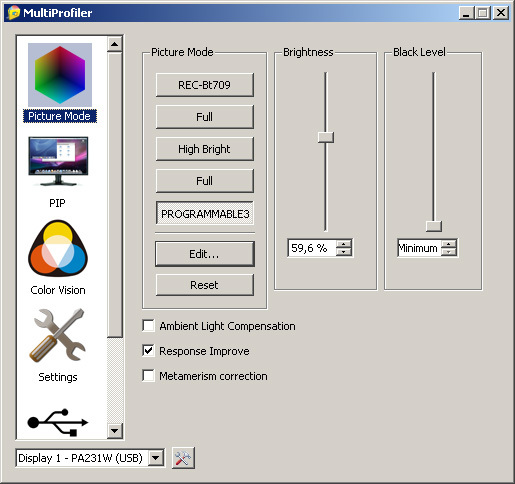Open the Display 1 - PA231W dropdown
This screenshot has height=484, width=515.
click(x=90, y=458)
